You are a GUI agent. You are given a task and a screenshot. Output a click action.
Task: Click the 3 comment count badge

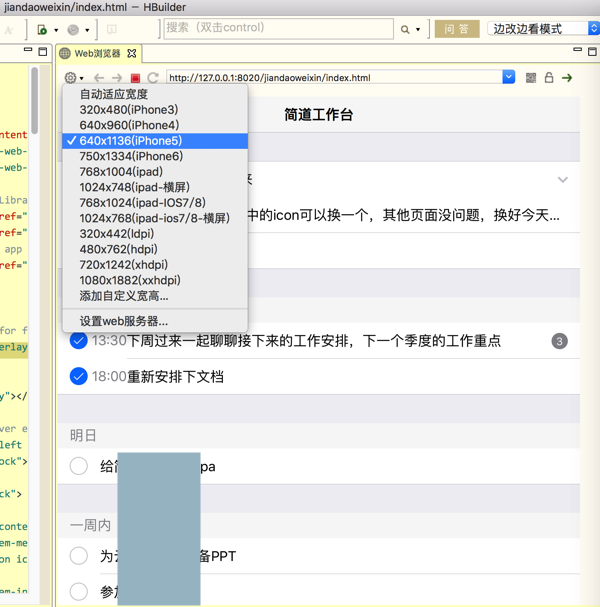tap(559, 341)
